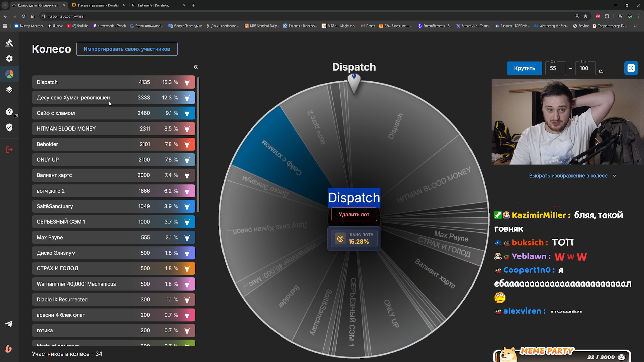The image size is (644, 362).
Task: Click Удалить лот button
Action: [354, 215]
